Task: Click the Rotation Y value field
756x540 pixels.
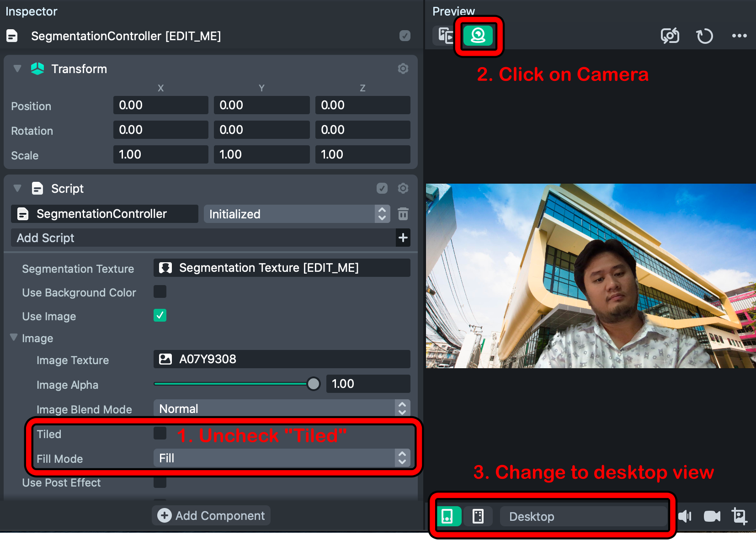Action: pyautogui.click(x=262, y=130)
